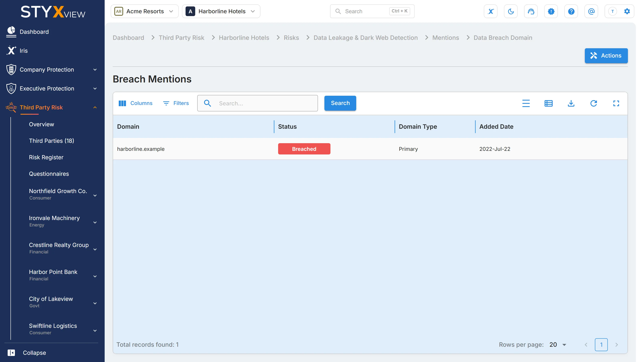Open the alerts badge icon
644x362 pixels.
pos(551,11)
